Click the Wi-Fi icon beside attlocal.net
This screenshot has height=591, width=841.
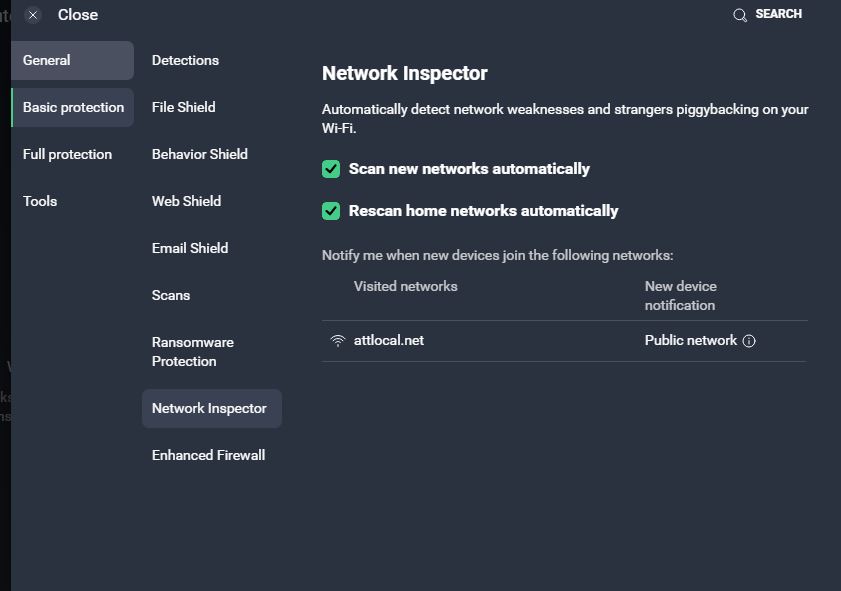336,340
